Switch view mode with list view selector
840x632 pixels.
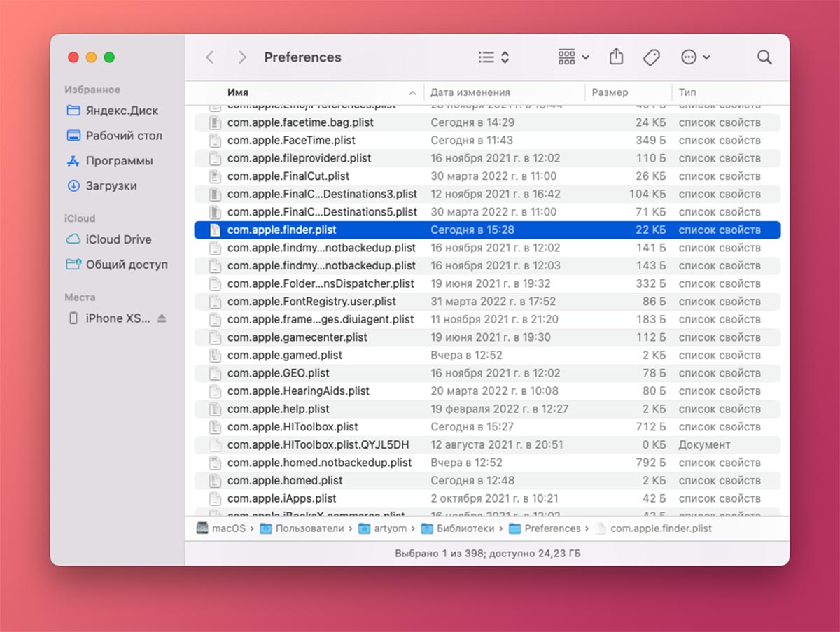(x=493, y=57)
